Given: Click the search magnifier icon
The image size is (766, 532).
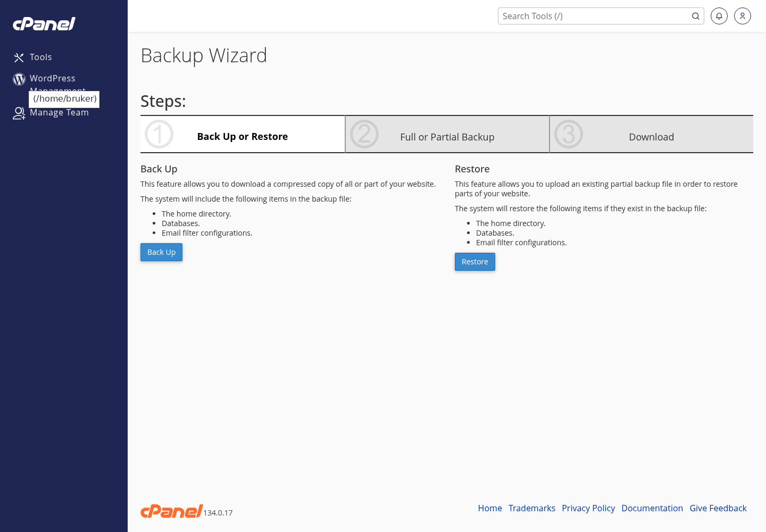Looking at the screenshot, I should point(695,16).
